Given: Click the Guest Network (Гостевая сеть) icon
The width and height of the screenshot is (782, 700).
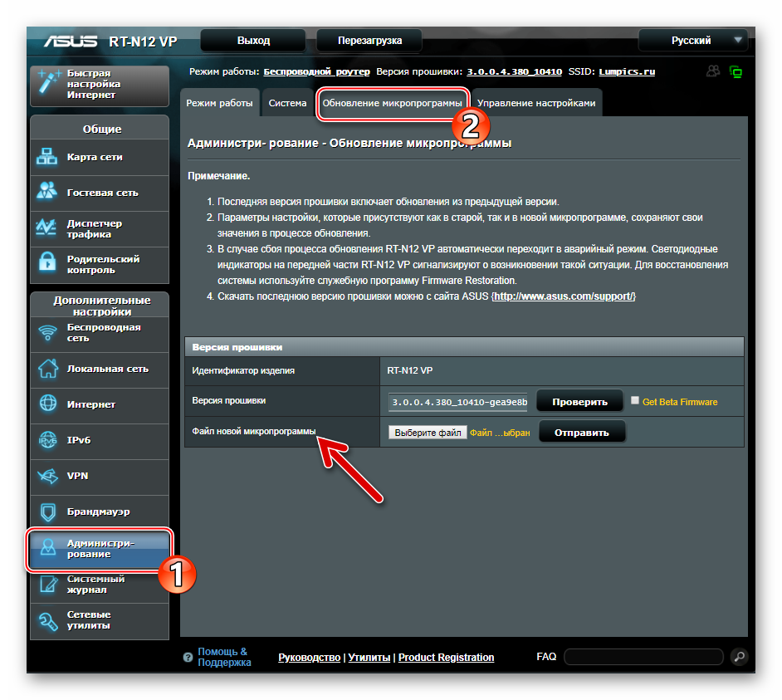Looking at the screenshot, I should [46, 192].
